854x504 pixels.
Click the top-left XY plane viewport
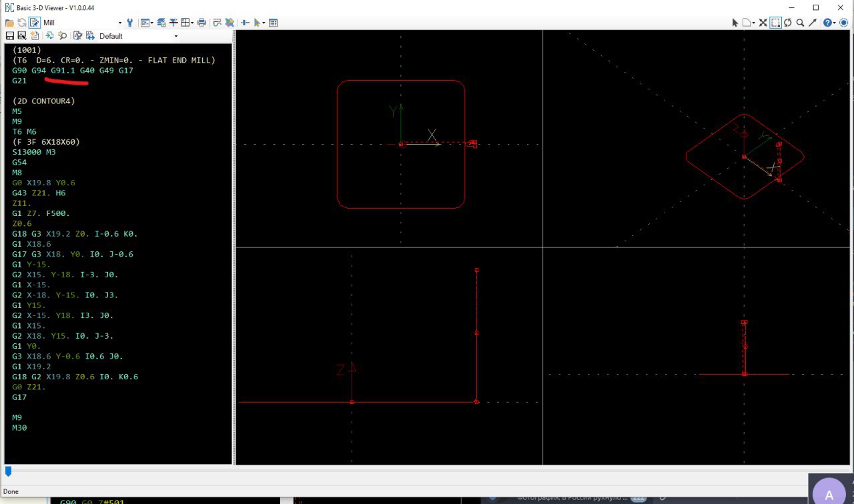pos(389,138)
